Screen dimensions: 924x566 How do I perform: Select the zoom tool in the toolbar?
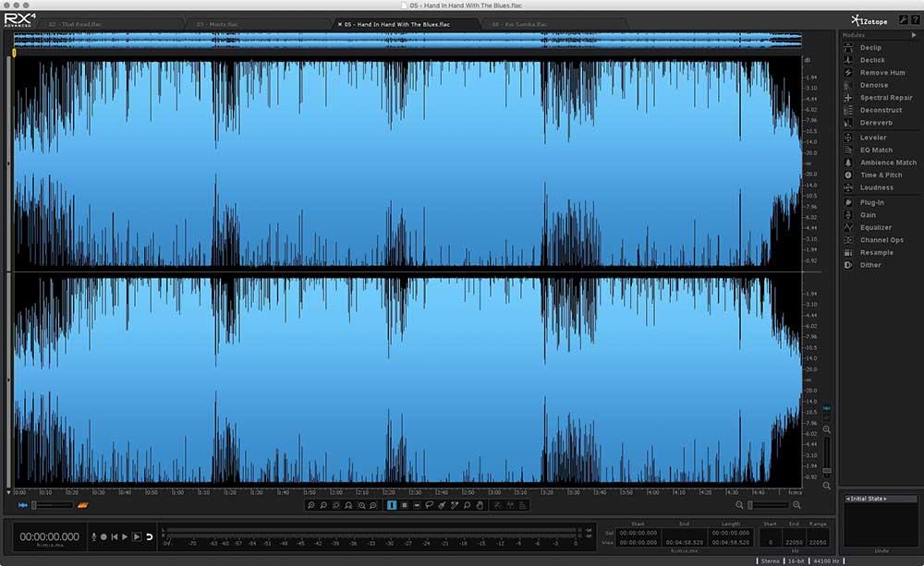[x=467, y=505]
